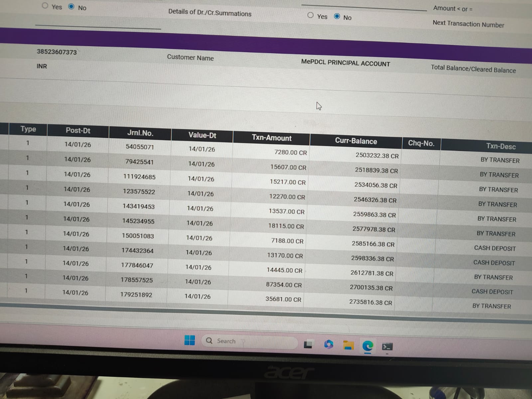Open the Windows Start menu
Screen dimensions: 532x399
tap(190, 340)
